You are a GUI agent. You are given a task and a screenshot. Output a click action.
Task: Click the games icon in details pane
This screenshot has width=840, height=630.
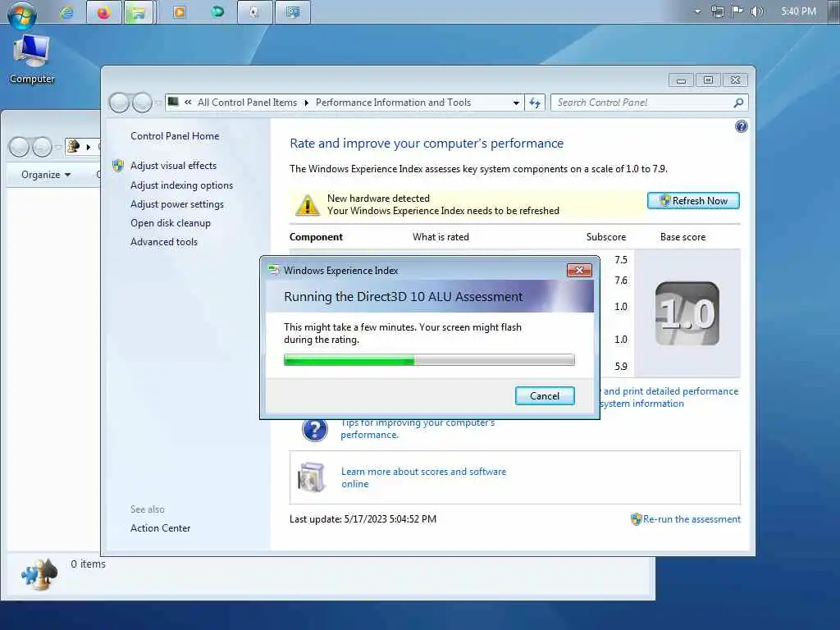(39, 573)
